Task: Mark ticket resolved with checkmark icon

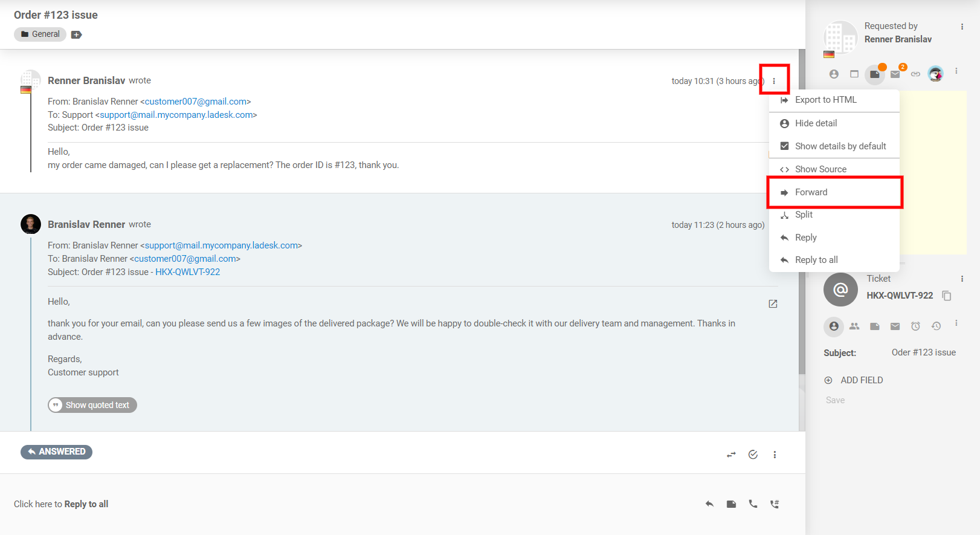Action: pyautogui.click(x=753, y=455)
